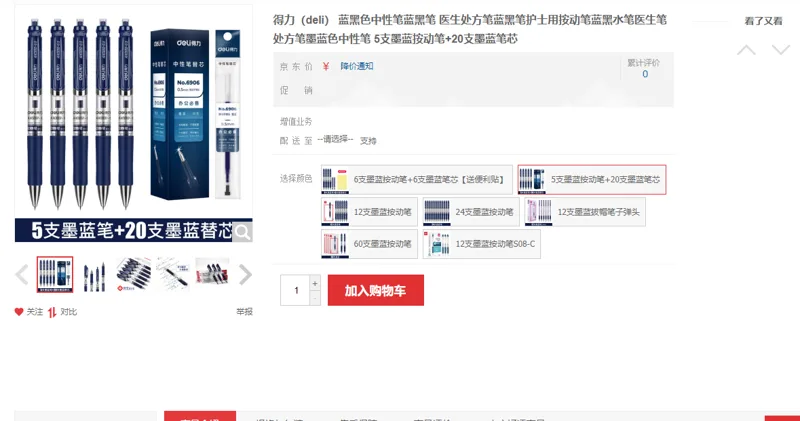Choose option 12支墨蓝按动笔S08-C
Viewport: 800px width, 421px height.
tap(482, 244)
